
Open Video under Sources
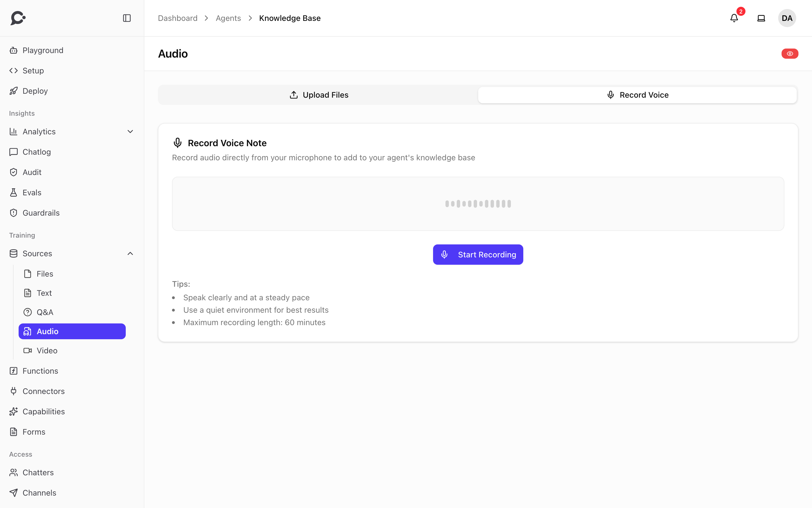coord(72,351)
